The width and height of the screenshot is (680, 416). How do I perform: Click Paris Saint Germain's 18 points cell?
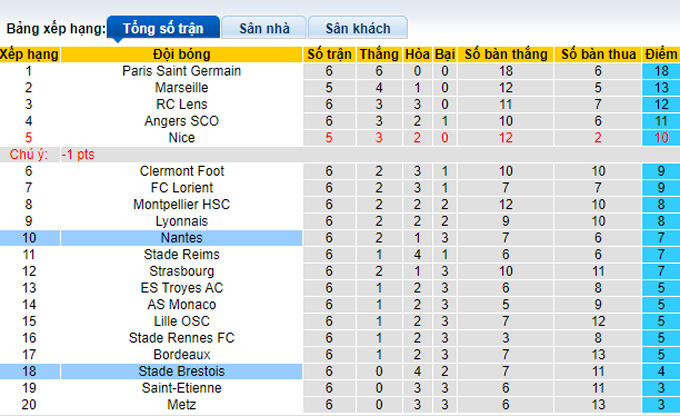tap(658, 71)
